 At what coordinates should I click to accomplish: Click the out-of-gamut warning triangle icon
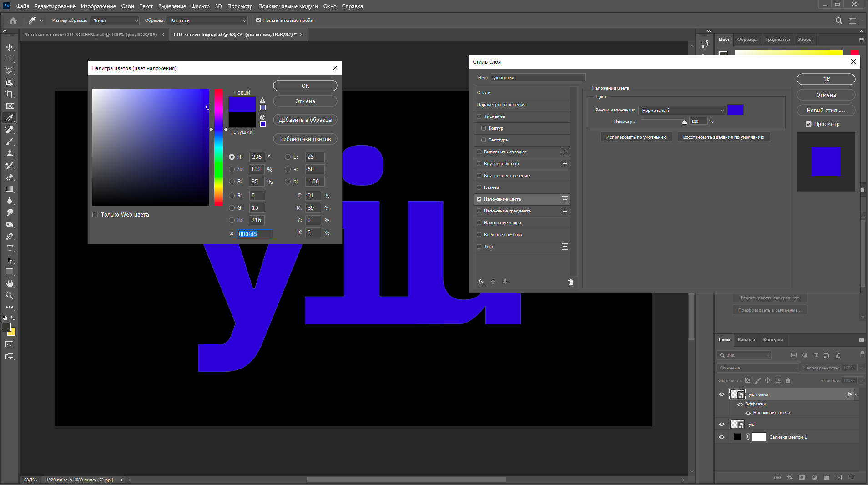click(262, 101)
